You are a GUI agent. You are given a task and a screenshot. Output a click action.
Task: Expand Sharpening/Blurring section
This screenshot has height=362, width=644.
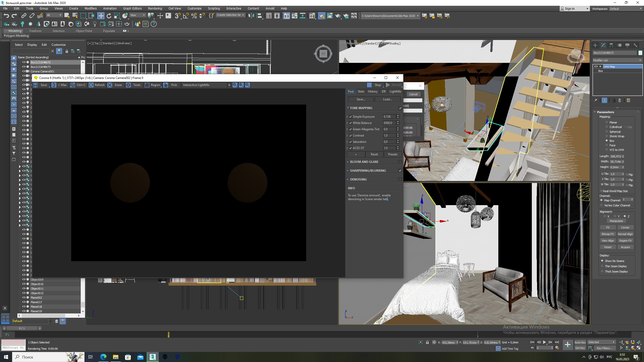pyautogui.click(x=348, y=171)
